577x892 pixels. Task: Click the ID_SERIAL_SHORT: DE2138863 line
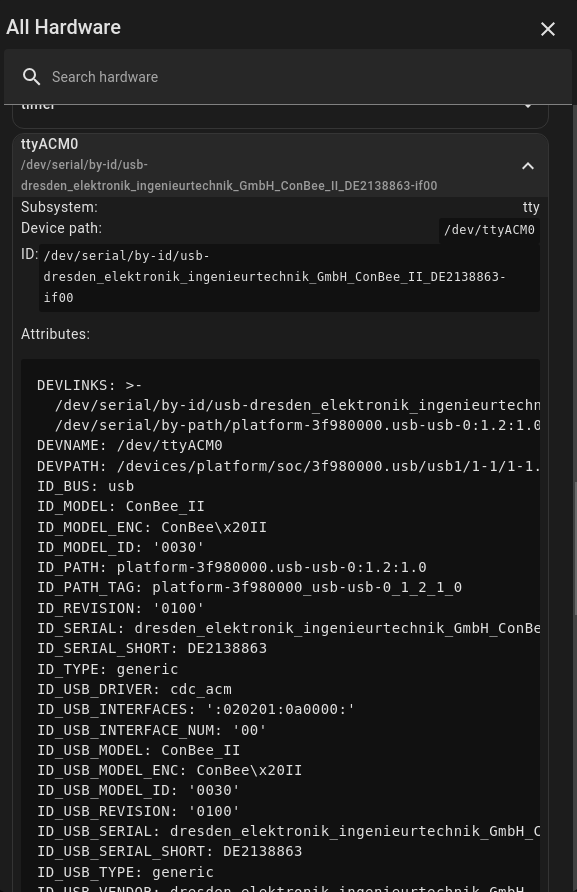[x=152, y=648]
